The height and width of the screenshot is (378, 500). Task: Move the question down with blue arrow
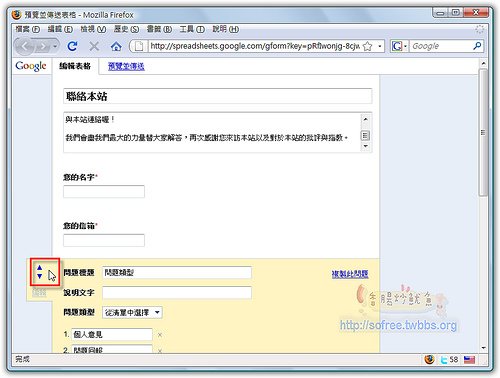point(40,276)
